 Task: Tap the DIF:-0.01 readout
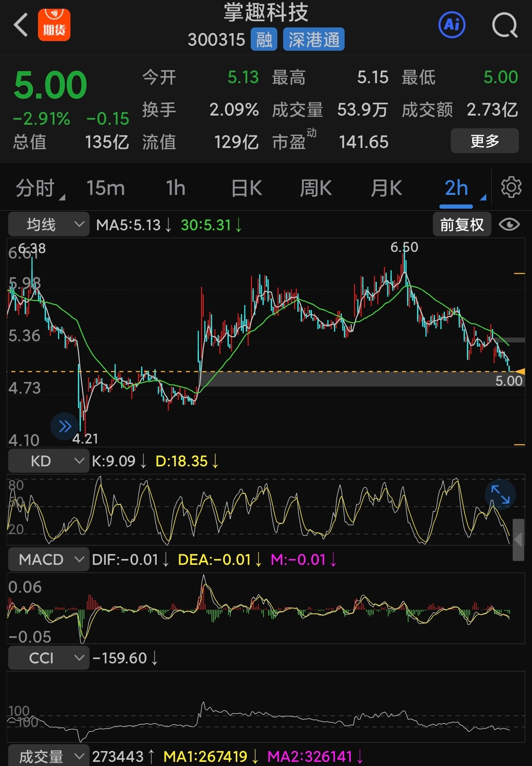coord(130,559)
